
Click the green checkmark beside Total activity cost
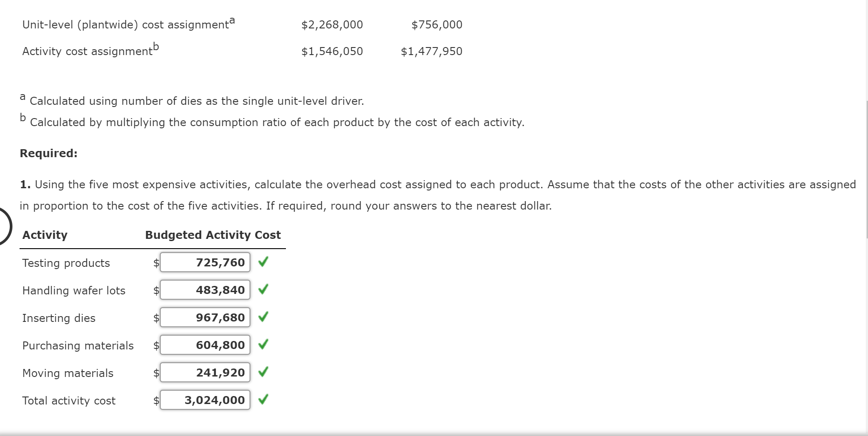[263, 400]
